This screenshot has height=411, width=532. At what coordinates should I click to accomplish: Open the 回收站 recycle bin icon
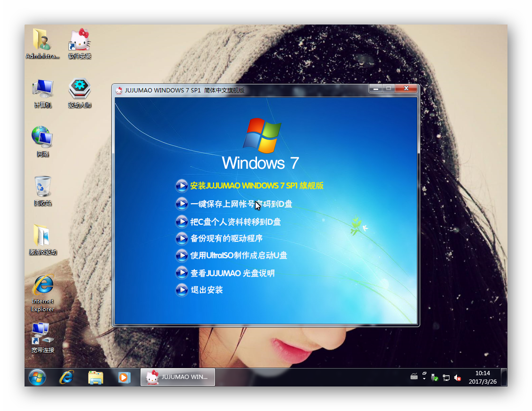click(43, 191)
